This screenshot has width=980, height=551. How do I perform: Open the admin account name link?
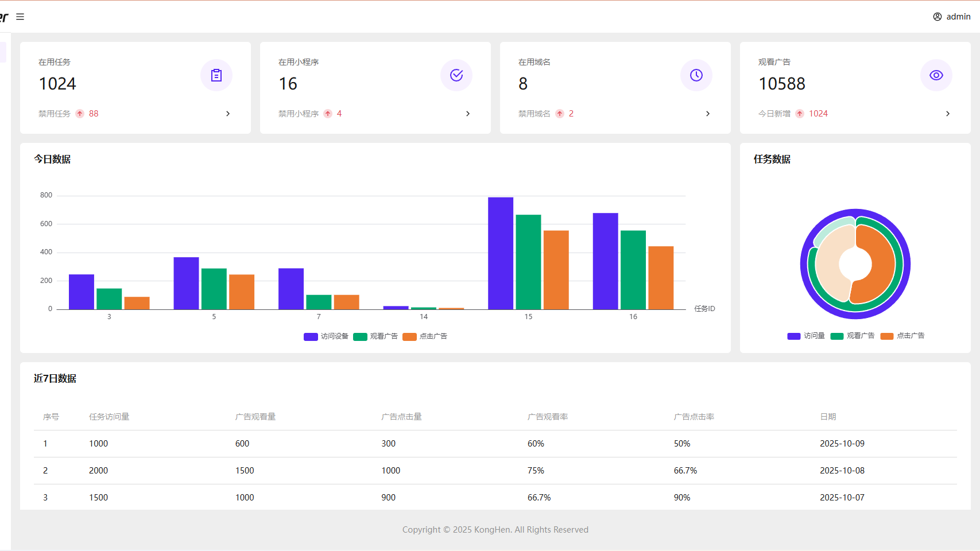pos(958,17)
